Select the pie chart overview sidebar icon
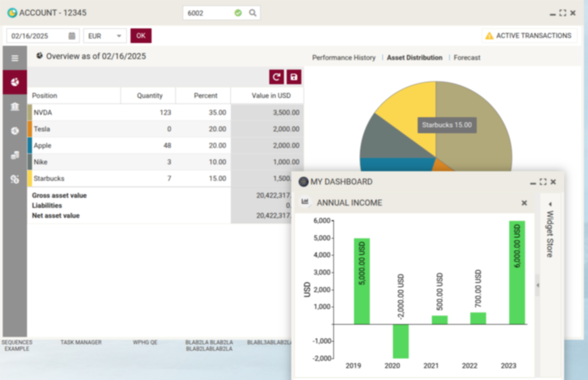The image size is (588, 380). (x=15, y=82)
